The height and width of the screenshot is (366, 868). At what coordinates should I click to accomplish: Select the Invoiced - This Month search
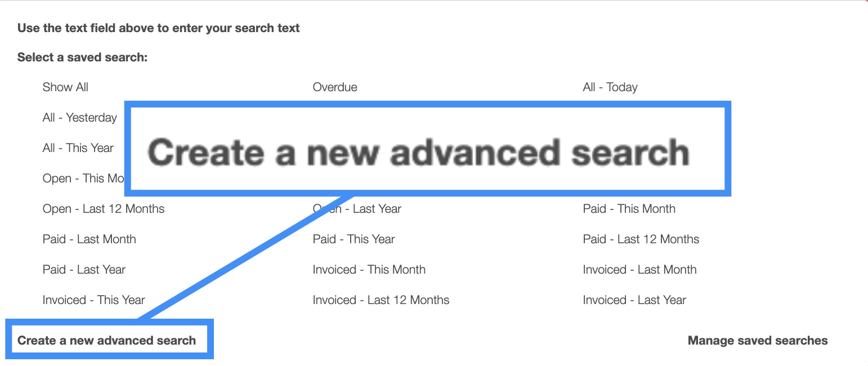click(x=369, y=270)
